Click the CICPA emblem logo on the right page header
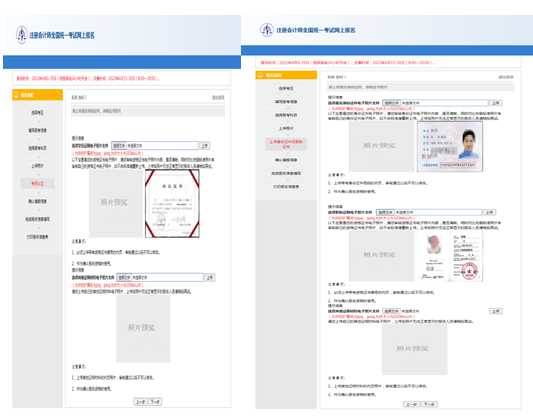This screenshot has width=533, height=416. coord(267,30)
